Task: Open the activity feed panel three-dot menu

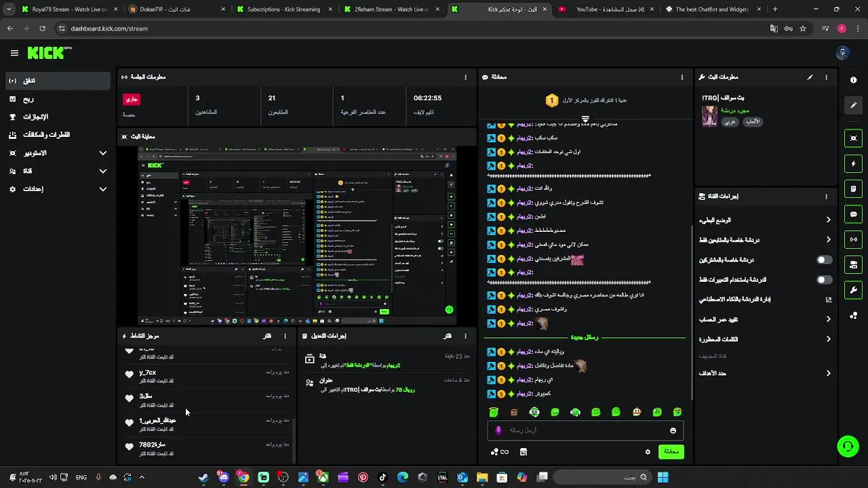Action: pyautogui.click(x=285, y=336)
